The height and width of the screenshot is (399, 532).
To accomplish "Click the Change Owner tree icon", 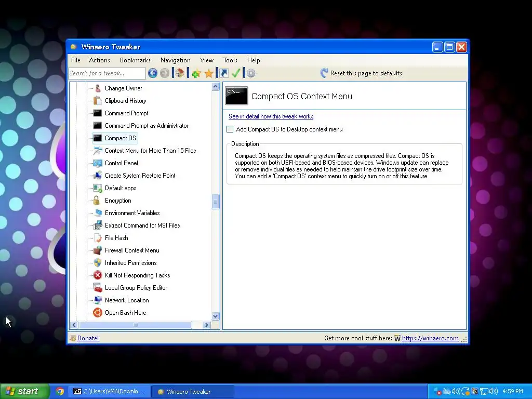I will (98, 88).
